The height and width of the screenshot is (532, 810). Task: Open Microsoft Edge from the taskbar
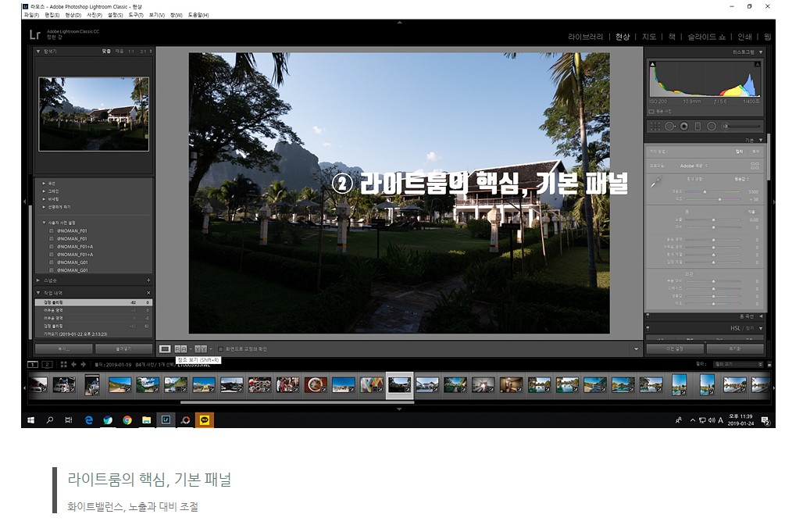tap(89, 420)
